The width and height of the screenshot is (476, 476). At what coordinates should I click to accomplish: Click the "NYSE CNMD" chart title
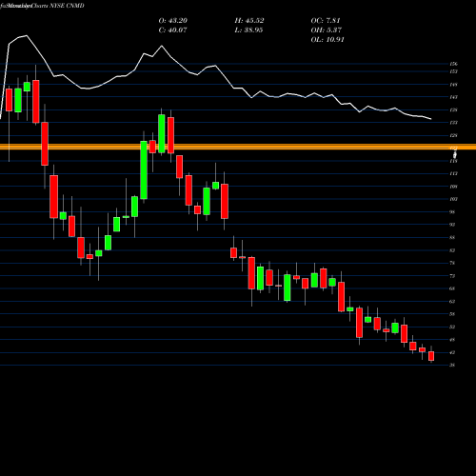click(x=68, y=6)
